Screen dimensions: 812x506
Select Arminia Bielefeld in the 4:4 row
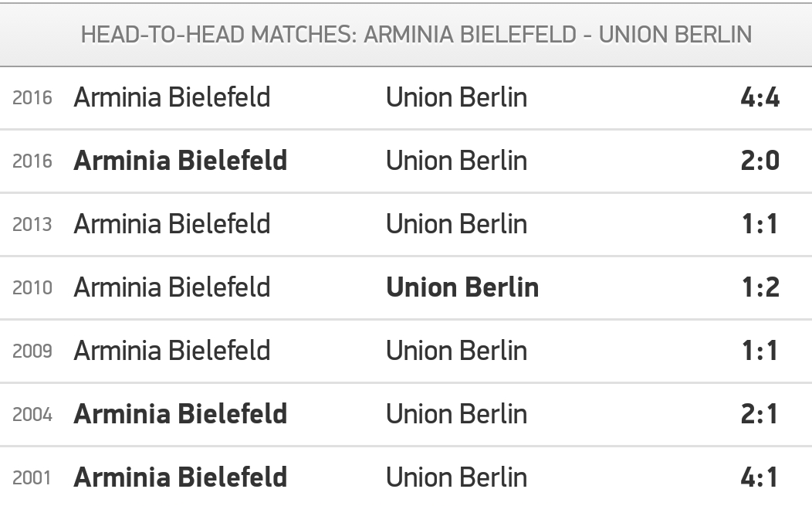point(172,97)
